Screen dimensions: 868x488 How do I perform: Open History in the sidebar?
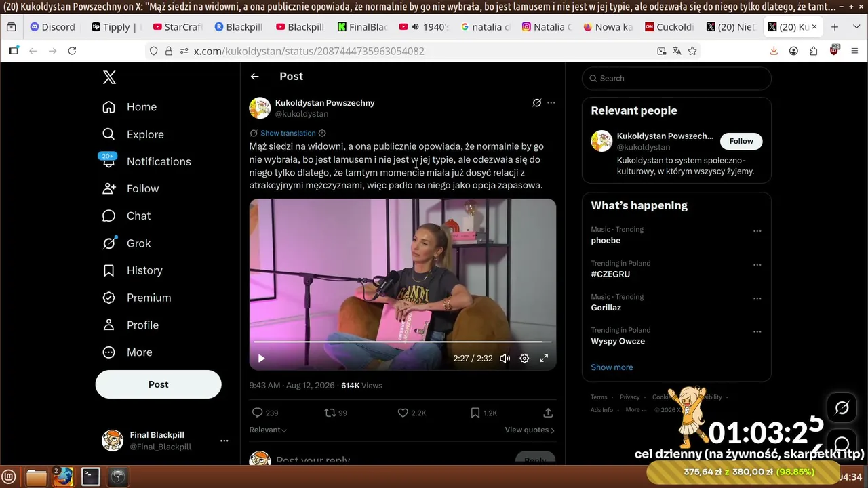132,270
